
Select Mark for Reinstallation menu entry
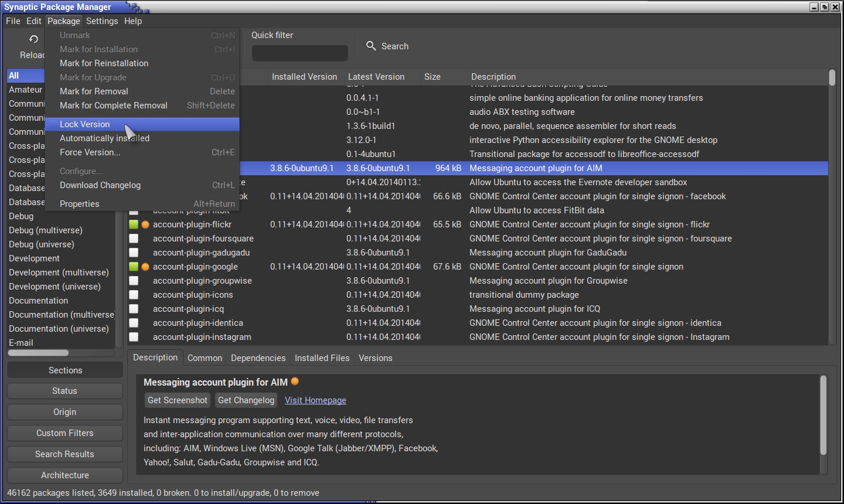pyautogui.click(x=104, y=63)
